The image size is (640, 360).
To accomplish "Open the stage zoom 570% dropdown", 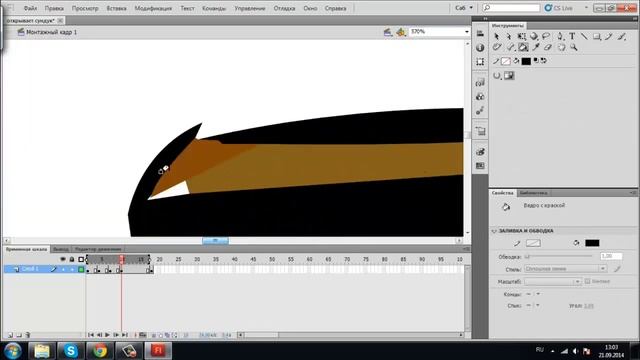I will (467, 32).
